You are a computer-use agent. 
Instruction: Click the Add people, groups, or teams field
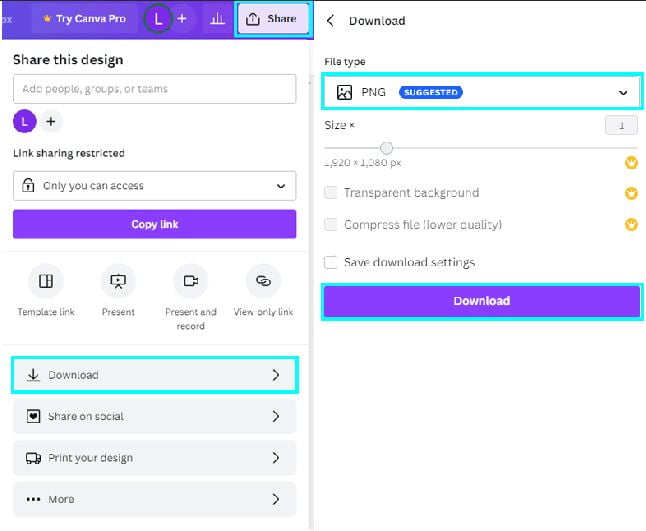(154, 89)
